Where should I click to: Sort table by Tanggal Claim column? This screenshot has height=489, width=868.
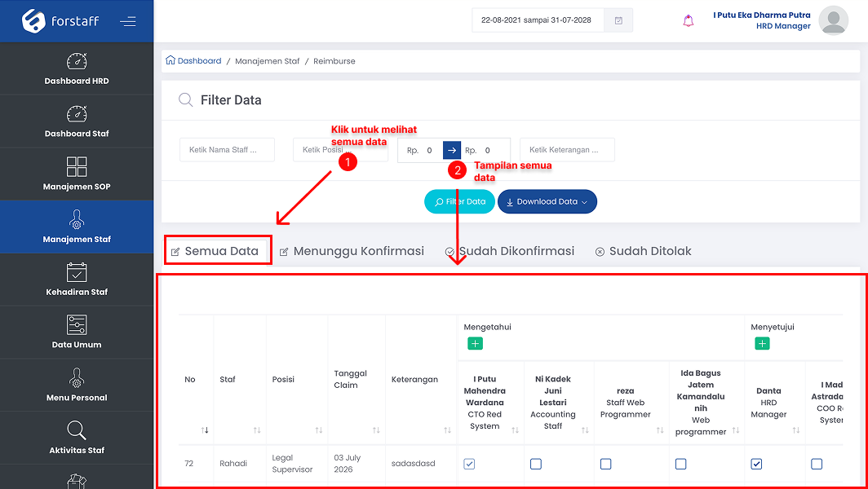[376, 430]
